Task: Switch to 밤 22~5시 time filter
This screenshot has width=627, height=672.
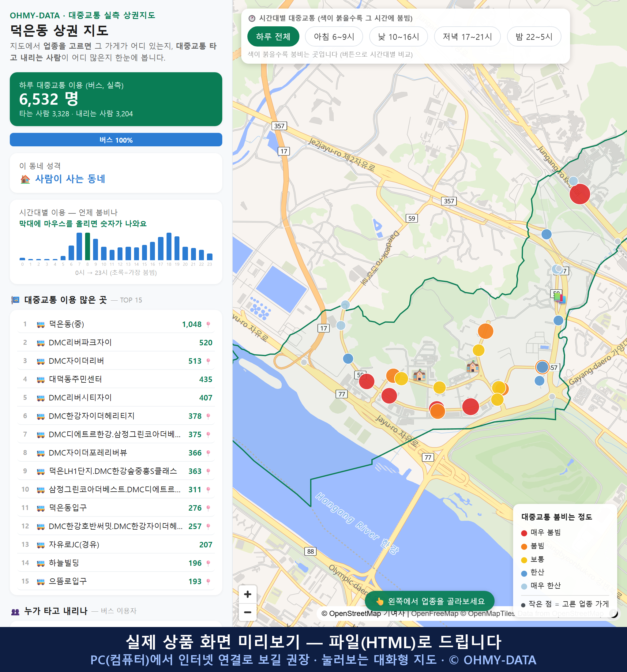Action: (534, 36)
